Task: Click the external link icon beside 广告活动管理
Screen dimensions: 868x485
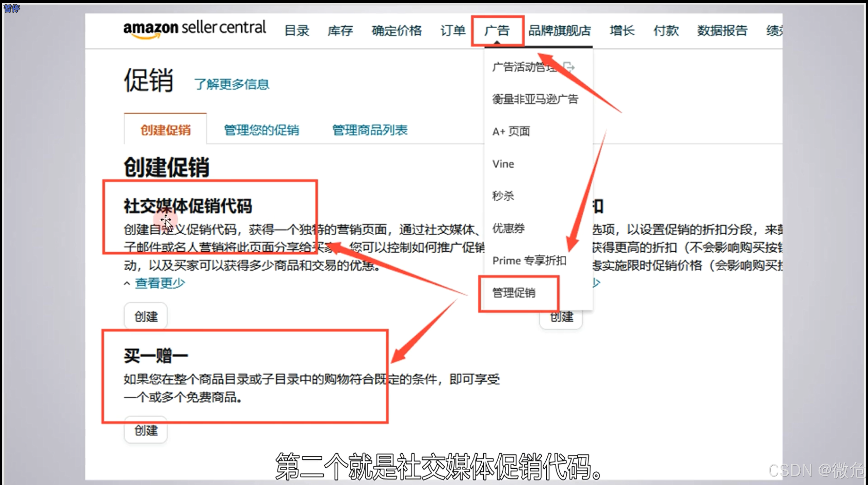Action: [569, 67]
